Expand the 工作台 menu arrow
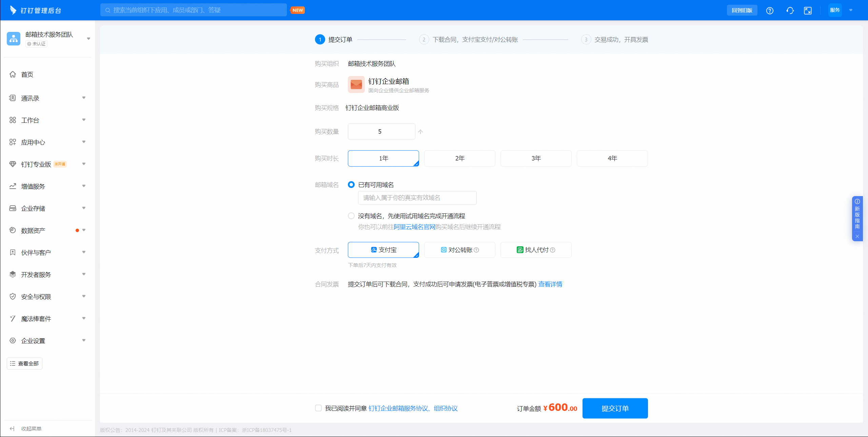This screenshot has height=437, width=868. coord(84,120)
